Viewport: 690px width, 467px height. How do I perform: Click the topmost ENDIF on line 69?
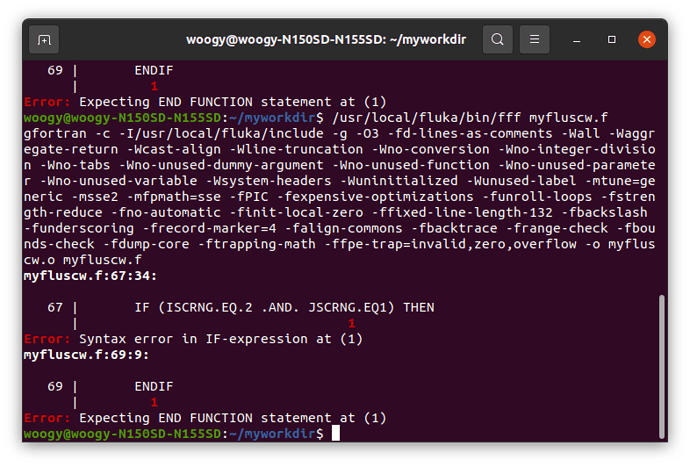pyautogui.click(x=154, y=70)
